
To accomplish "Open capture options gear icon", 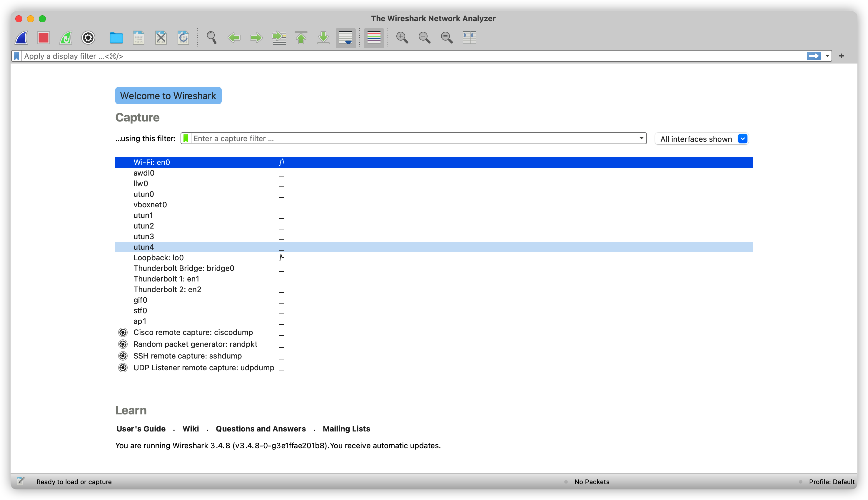I will pos(88,37).
